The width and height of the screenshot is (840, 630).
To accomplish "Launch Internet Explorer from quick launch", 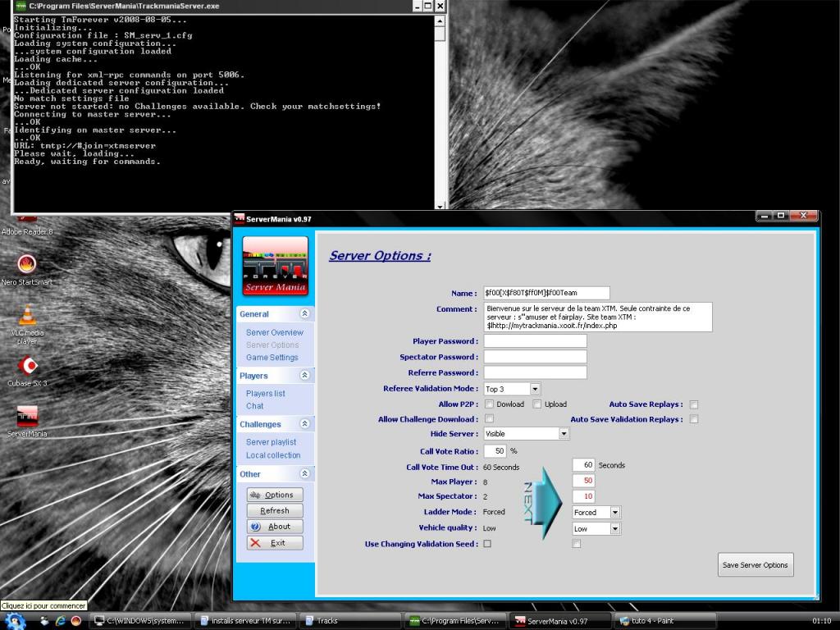I will click(61, 621).
